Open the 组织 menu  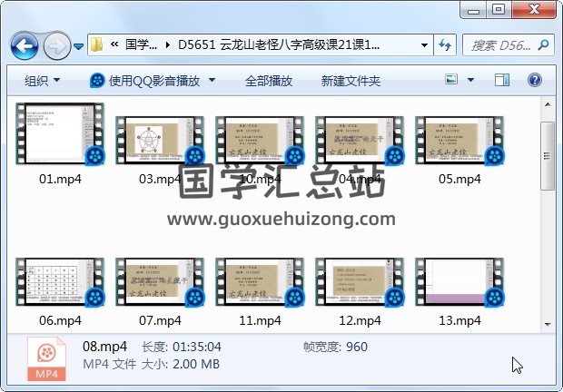[x=42, y=81]
